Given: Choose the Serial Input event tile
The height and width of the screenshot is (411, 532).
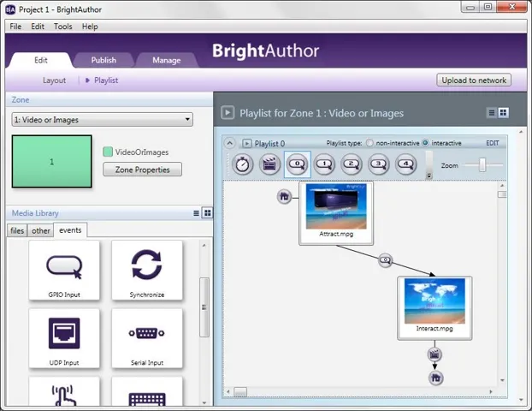Looking at the screenshot, I should point(147,338).
